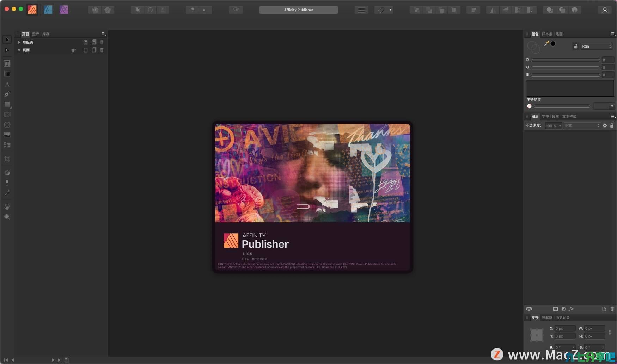Toggle the preview mode eye icon

pos(236,10)
